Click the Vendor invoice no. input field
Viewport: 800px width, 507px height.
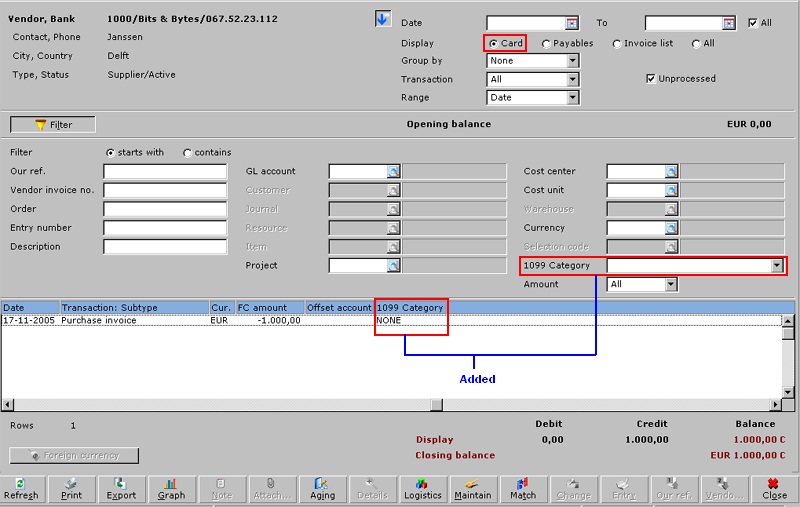coord(165,191)
